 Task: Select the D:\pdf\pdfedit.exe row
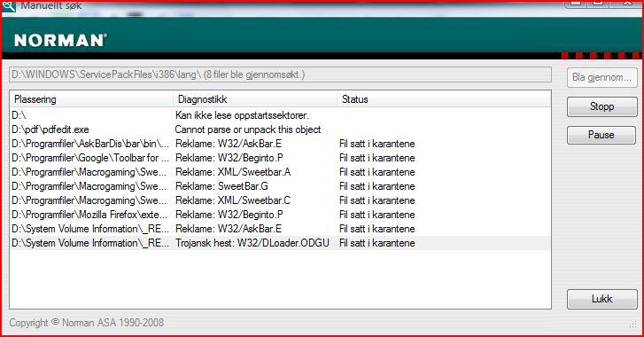(280, 129)
